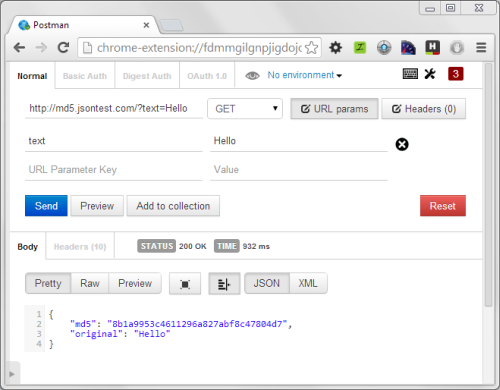Click the empty URL Parameter Key field
The image size is (500, 390).
pyautogui.click(x=114, y=170)
